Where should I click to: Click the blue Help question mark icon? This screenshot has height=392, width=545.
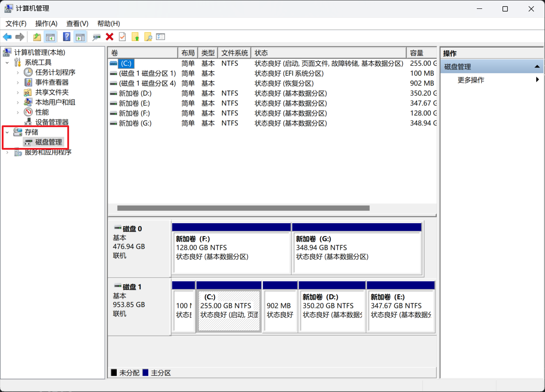coord(67,37)
